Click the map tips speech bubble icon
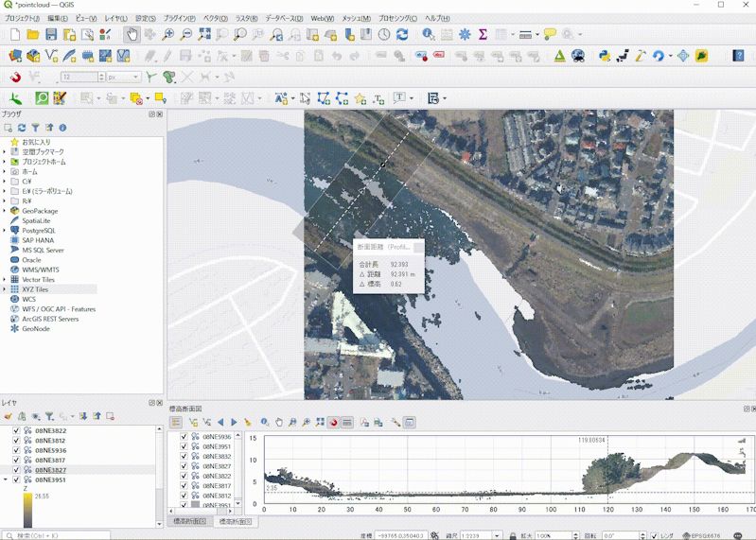The width and height of the screenshot is (756, 540). [x=550, y=34]
